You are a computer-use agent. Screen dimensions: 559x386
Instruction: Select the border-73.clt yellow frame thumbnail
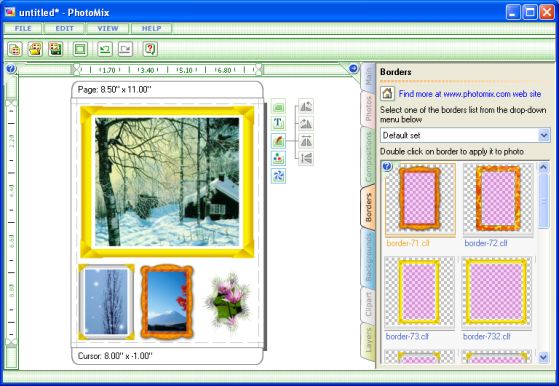click(x=419, y=292)
